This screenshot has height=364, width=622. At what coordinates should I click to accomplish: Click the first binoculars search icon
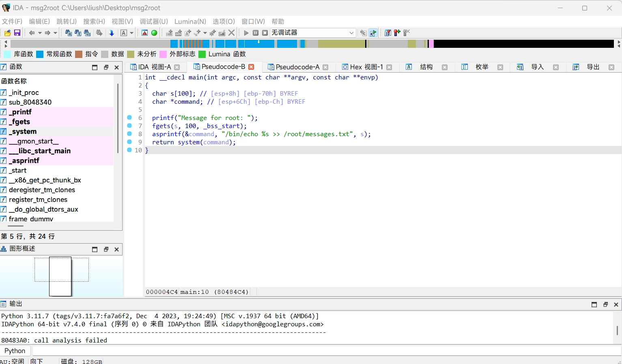click(x=68, y=33)
